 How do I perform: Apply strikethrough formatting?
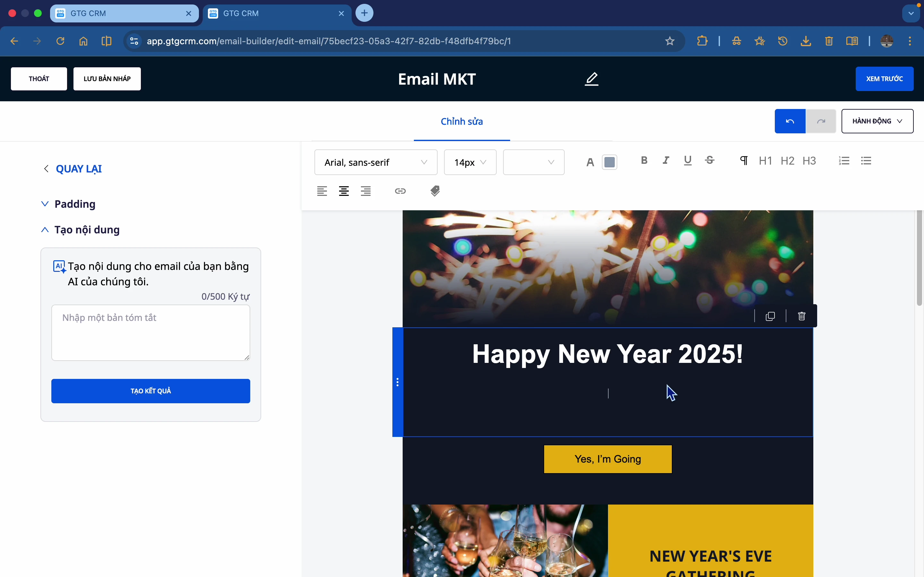[709, 160]
